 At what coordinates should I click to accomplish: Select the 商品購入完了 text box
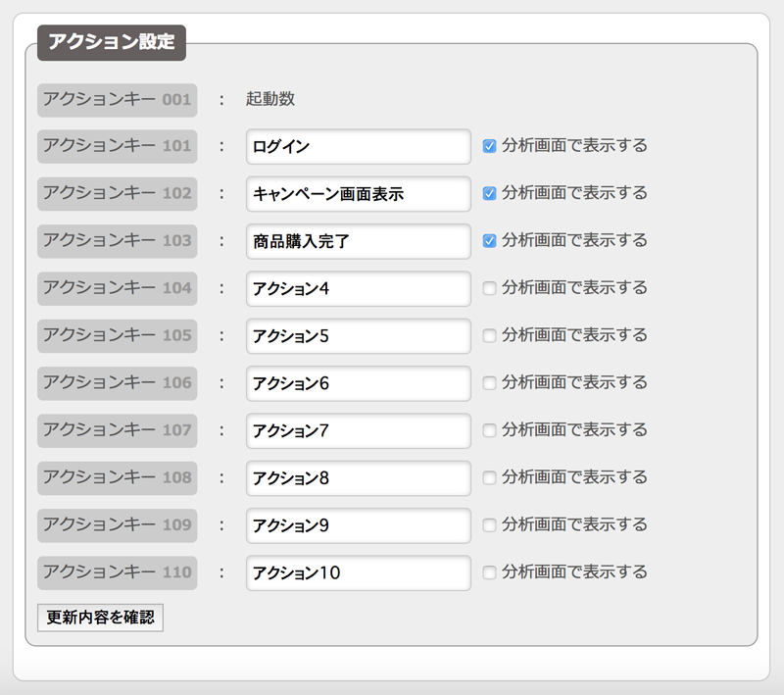point(359,241)
